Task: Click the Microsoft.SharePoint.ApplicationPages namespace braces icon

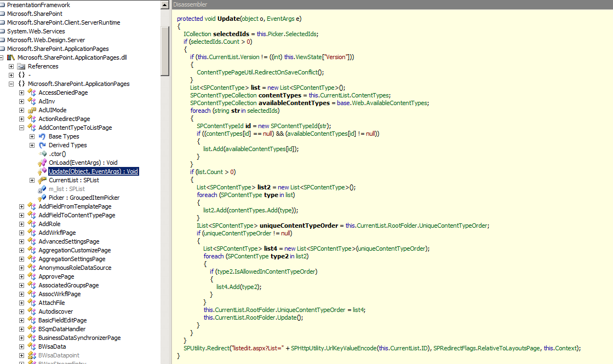Action: point(21,84)
